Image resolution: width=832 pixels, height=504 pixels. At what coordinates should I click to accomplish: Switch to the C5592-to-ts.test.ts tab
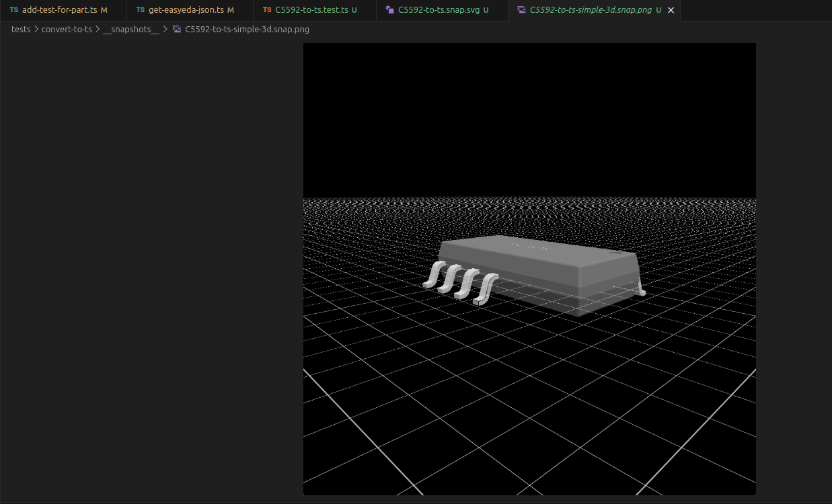point(311,10)
